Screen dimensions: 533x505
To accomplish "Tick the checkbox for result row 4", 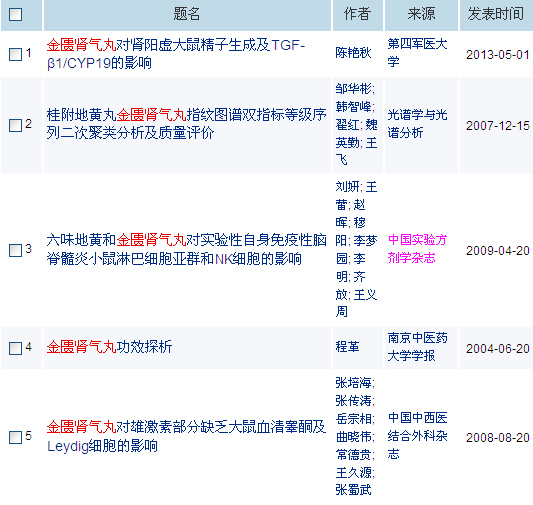I will 15,348.
